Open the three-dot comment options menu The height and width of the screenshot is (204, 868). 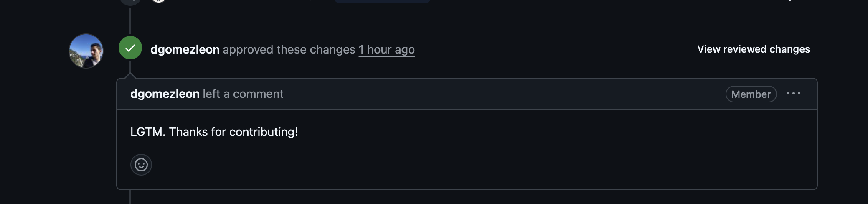pos(794,94)
